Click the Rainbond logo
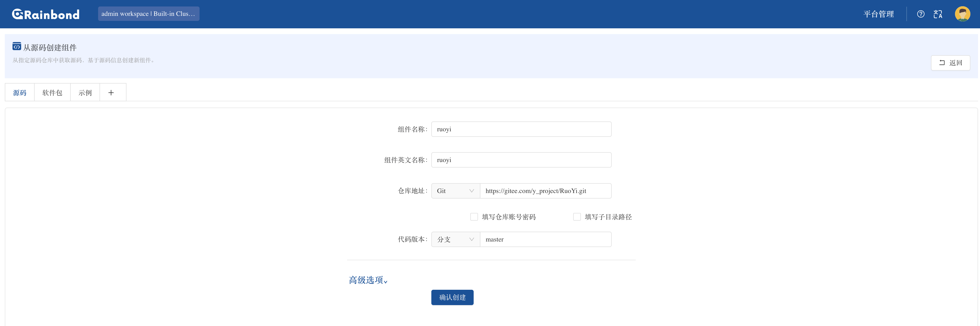 click(46, 14)
